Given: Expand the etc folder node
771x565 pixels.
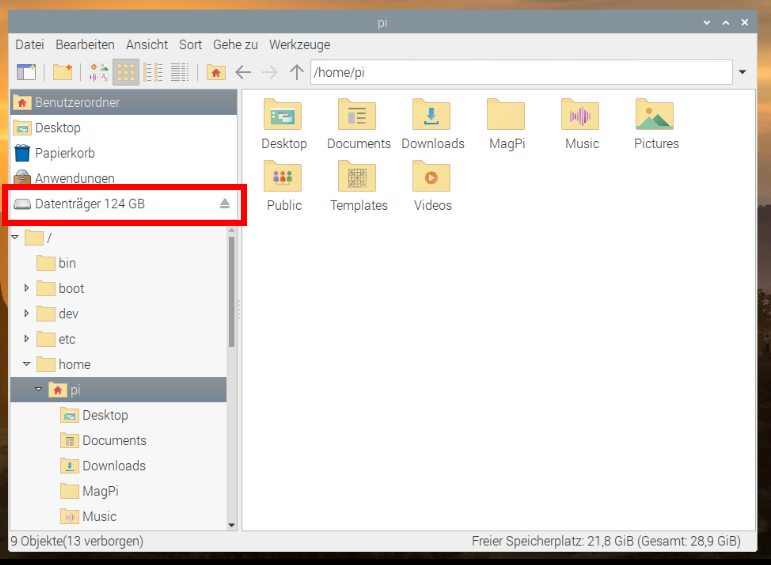Looking at the screenshot, I should pos(27,339).
